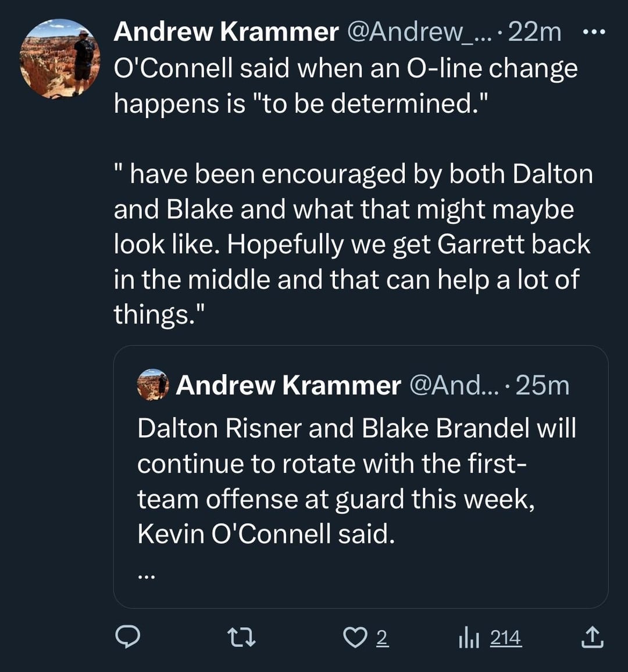Open the 25m timestamp of quoted tweet

pyautogui.click(x=542, y=385)
